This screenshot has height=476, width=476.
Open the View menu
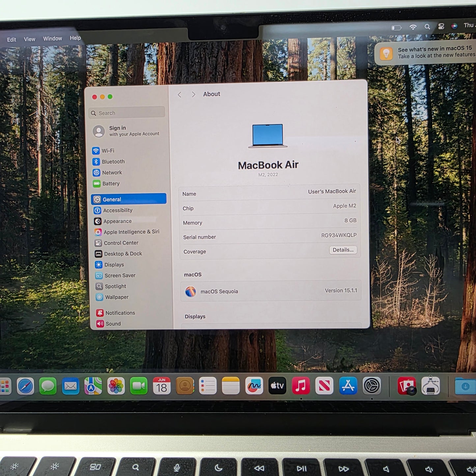29,39
